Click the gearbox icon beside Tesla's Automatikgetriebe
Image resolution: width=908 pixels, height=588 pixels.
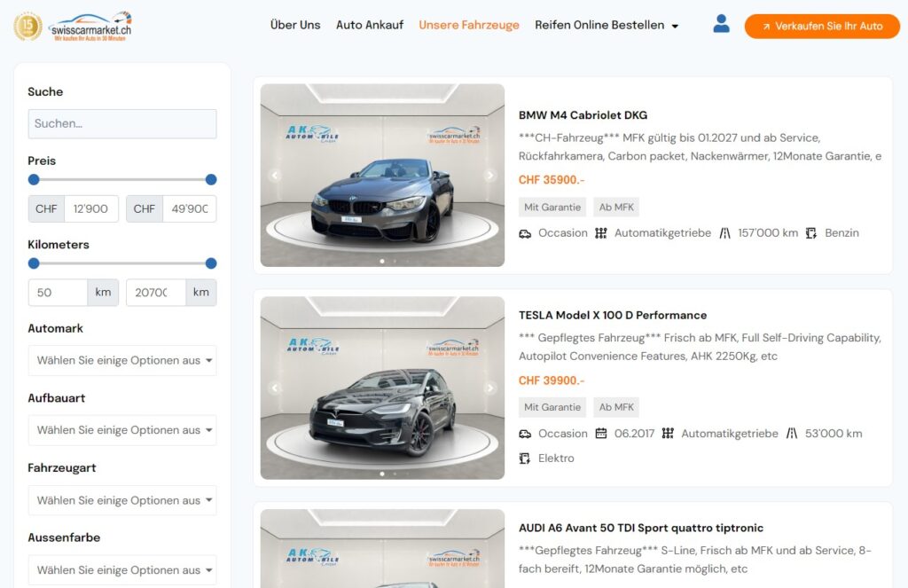point(668,434)
